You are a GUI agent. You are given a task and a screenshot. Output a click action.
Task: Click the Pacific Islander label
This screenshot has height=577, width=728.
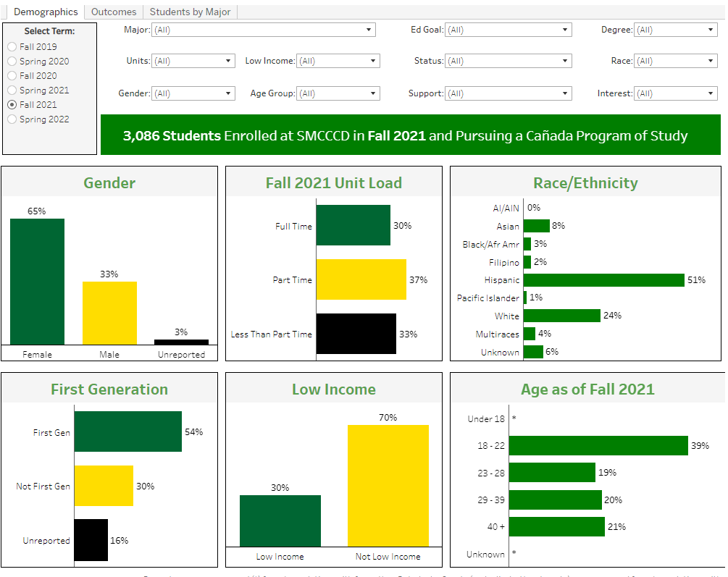coord(488,298)
